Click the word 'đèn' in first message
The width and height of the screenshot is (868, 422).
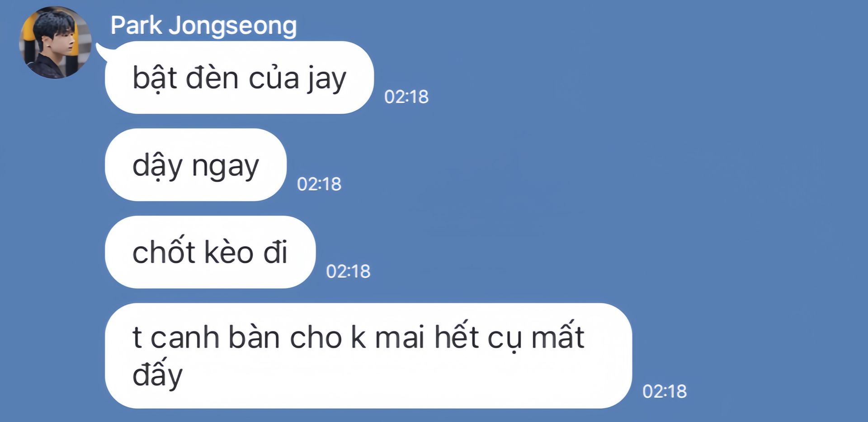click(x=212, y=77)
